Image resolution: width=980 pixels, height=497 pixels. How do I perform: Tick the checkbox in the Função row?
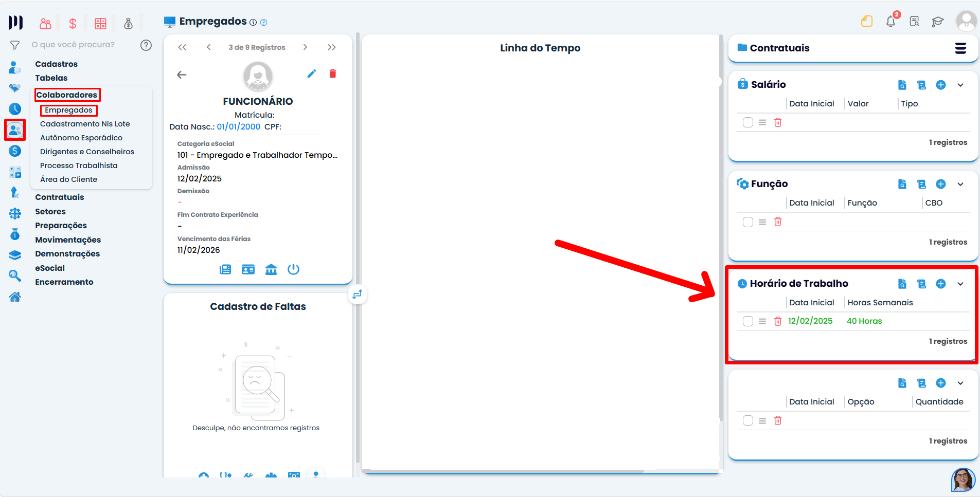(x=748, y=222)
